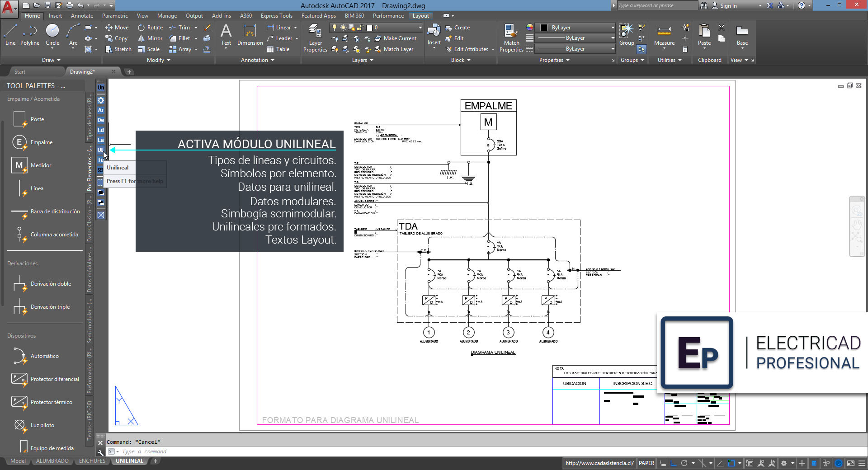868x470 pixels.
Task: Toggle Group Selection on or off
Action: [642, 49]
